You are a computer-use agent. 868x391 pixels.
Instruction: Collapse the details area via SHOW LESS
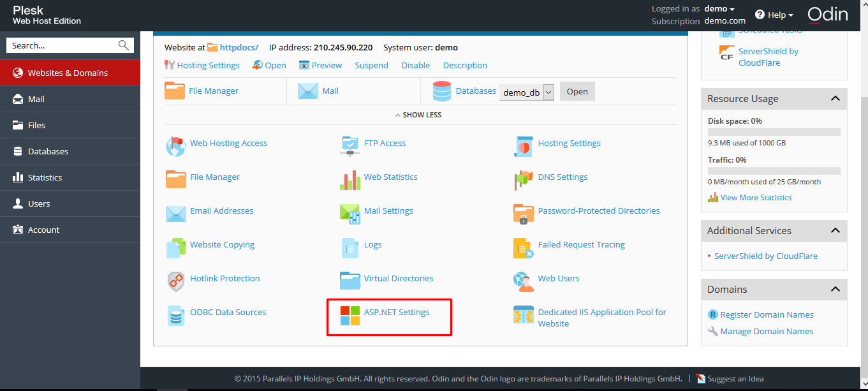pyautogui.click(x=418, y=114)
